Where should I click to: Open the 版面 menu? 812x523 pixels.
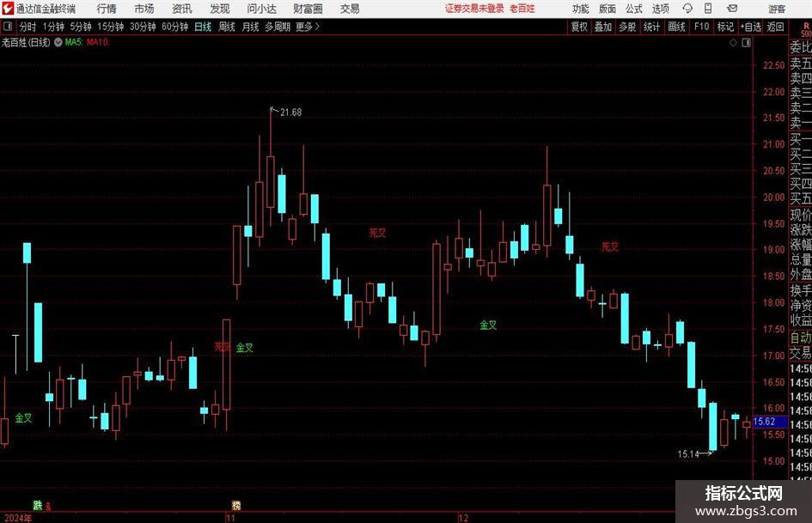tap(607, 9)
